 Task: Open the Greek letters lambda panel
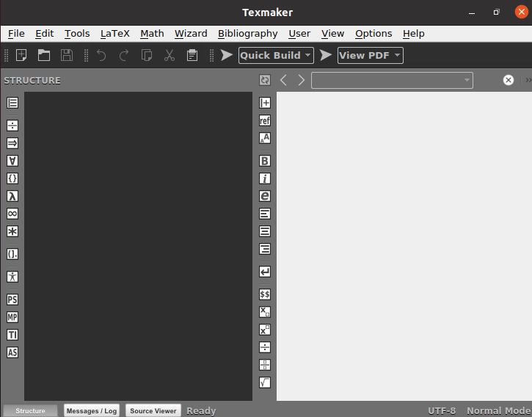[x=12, y=196]
